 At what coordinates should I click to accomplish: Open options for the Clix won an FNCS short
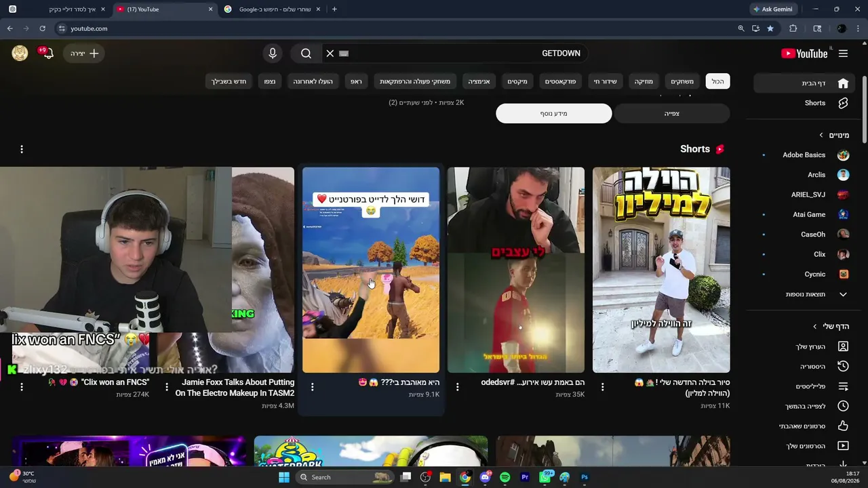click(x=22, y=386)
